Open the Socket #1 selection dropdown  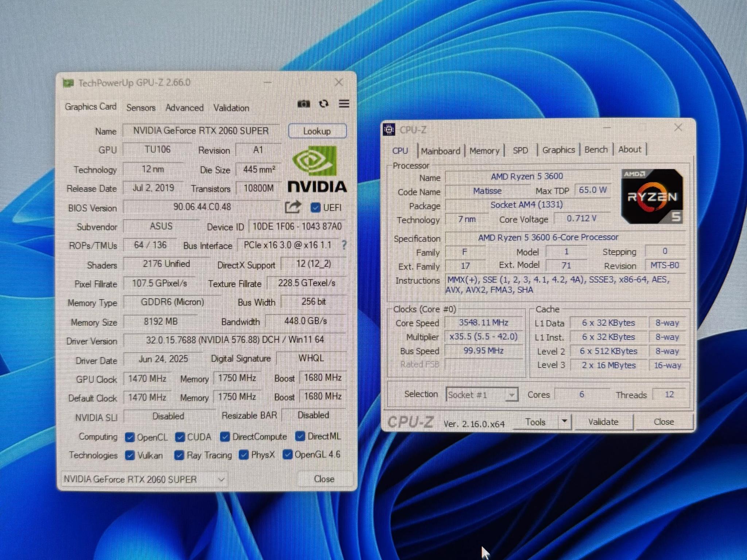click(x=481, y=394)
